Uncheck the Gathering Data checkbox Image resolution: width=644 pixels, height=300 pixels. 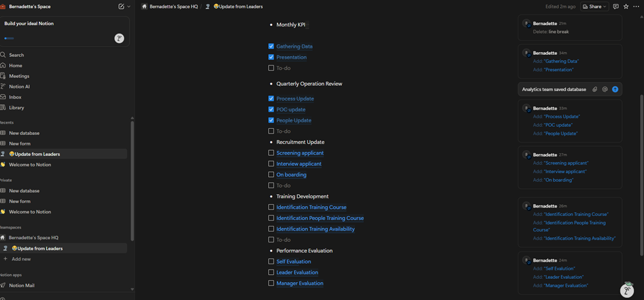coord(271,46)
